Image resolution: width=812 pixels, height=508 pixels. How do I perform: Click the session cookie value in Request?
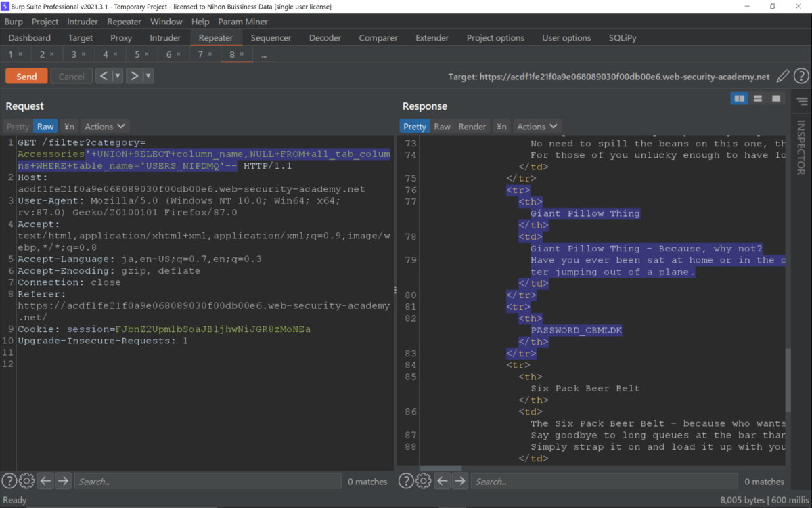point(213,329)
